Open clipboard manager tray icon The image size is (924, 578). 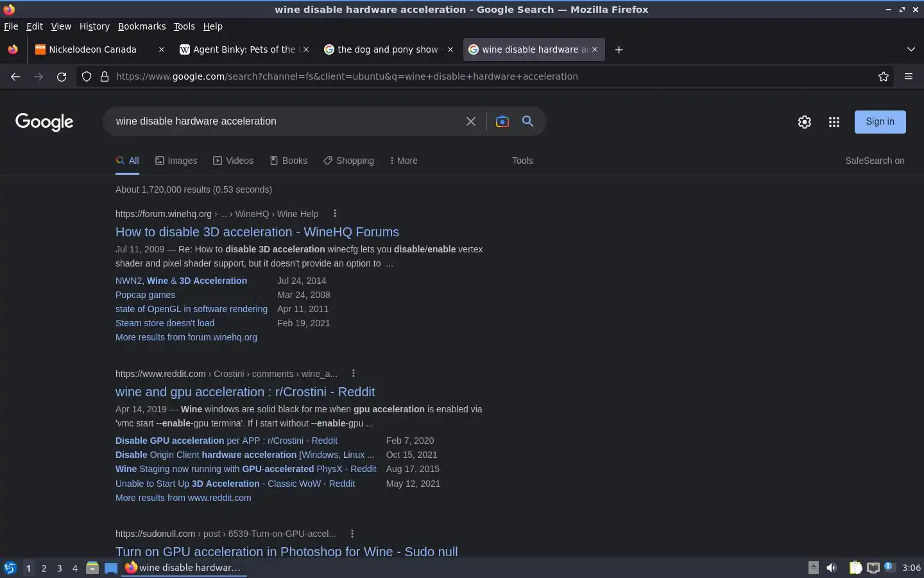coord(855,568)
